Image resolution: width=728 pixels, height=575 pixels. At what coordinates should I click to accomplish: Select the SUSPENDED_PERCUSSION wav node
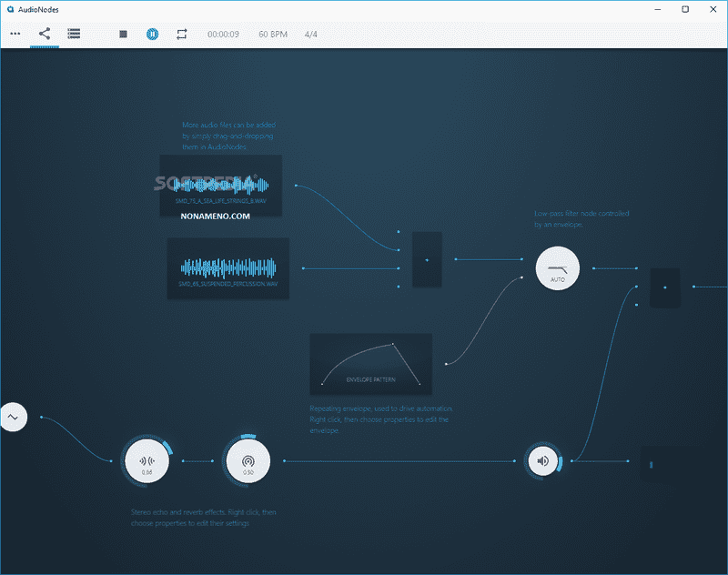coord(228,268)
